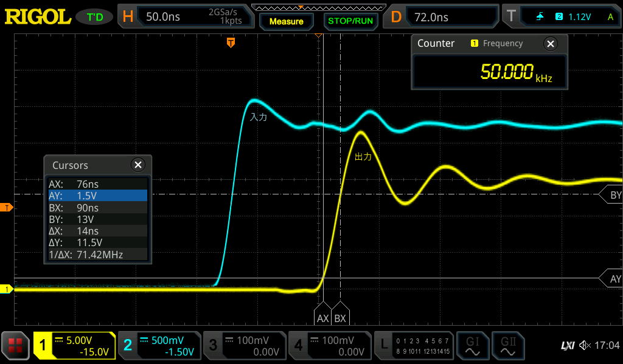Open the logic analyzer L digital channels panel
Image resolution: width=623 pixels, height=364 pixels.
click(414, 346)
